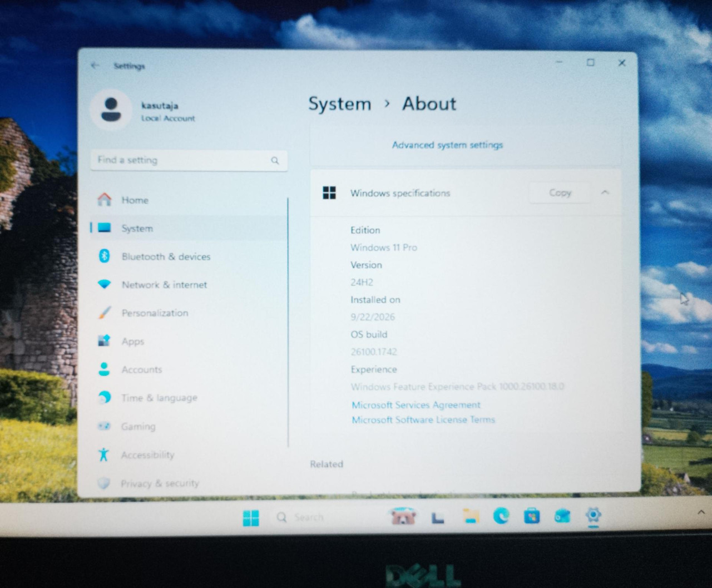Image resolution: width=712 pixels, height=588 pixels.
Task: Open Microsoft Services Agreement link
Action: point(416,405)
